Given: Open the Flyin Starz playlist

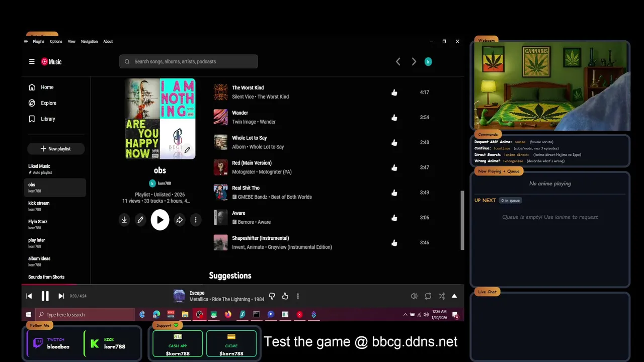Looking at the screenshot, I should click(56, 224).
